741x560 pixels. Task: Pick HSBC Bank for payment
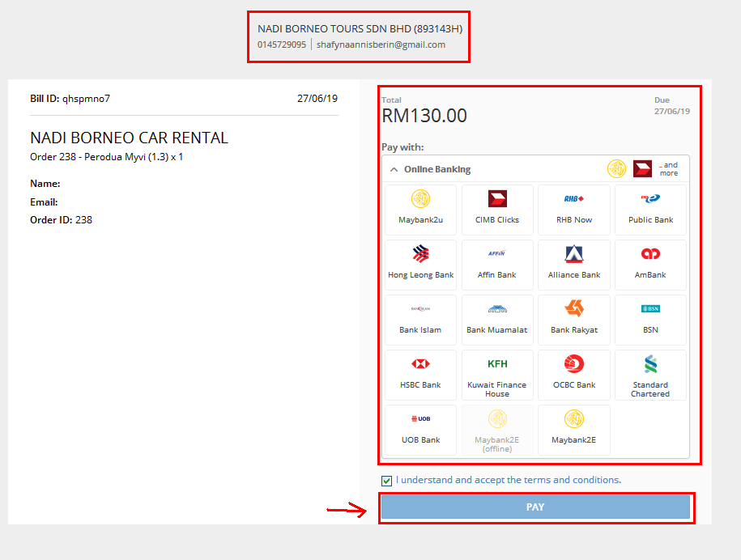coord(420,374)
